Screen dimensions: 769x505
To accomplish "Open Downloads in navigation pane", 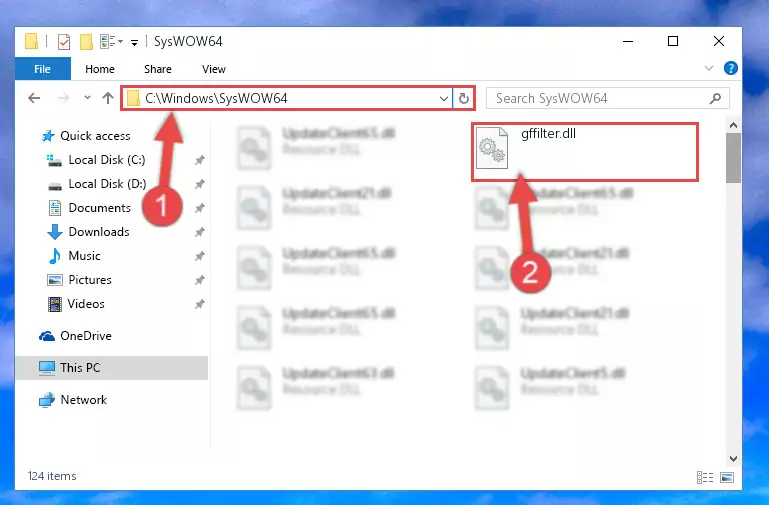I will tap(99, 232).
